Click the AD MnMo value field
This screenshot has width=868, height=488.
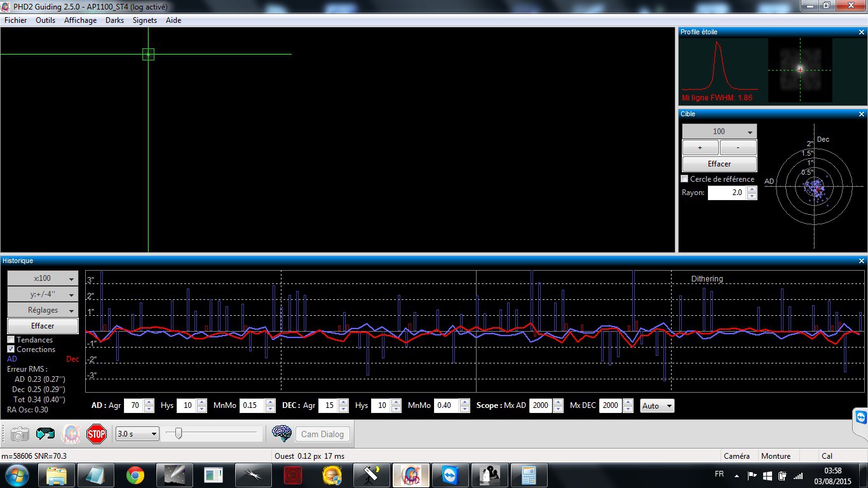(252, 405)
